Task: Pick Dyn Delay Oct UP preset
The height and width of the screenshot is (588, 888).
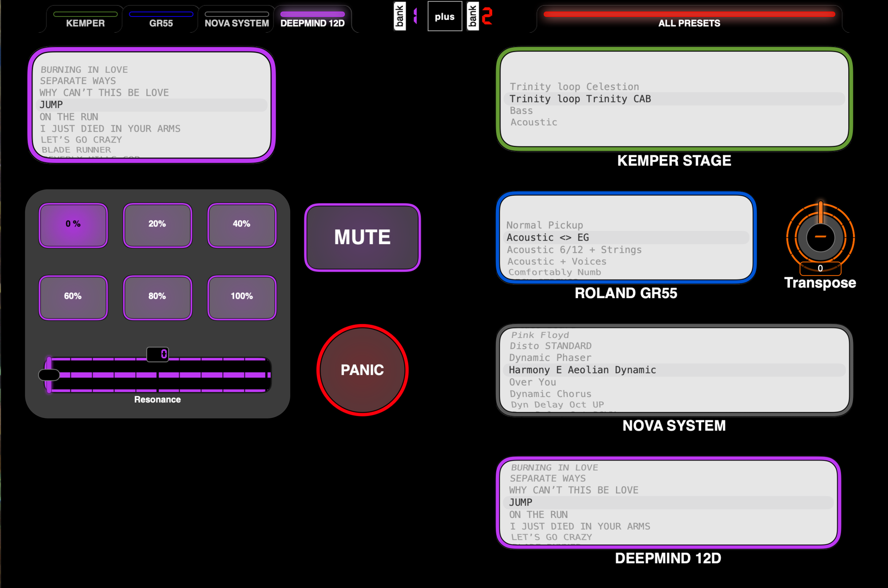Action: pyautogui.click(x=557, y=405)
